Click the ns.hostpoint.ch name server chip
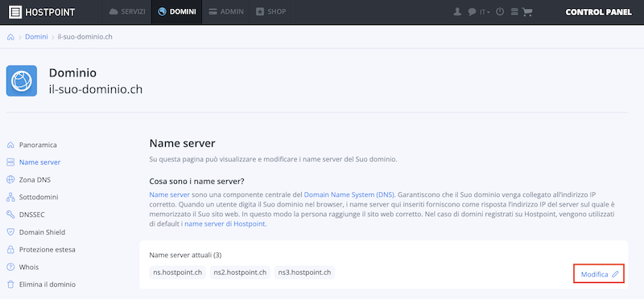The height and width of the screenshot is (299, 644). tap(177, 272)
